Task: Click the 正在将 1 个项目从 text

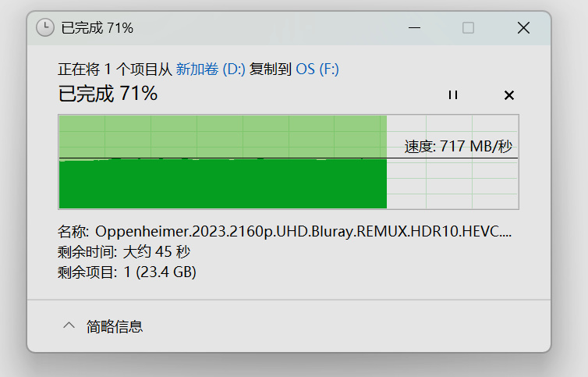Action: (115, 69)
